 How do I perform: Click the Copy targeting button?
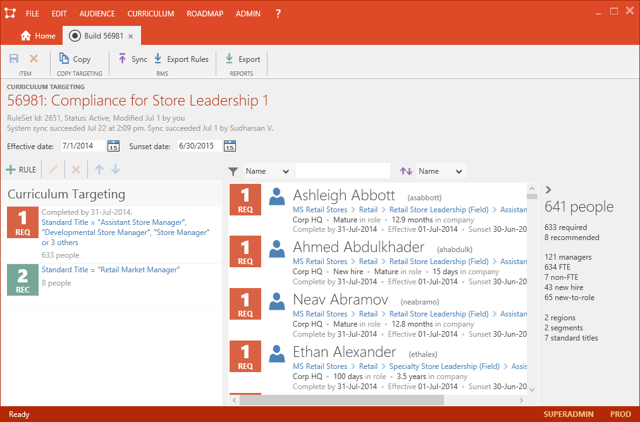coord(75,59)
